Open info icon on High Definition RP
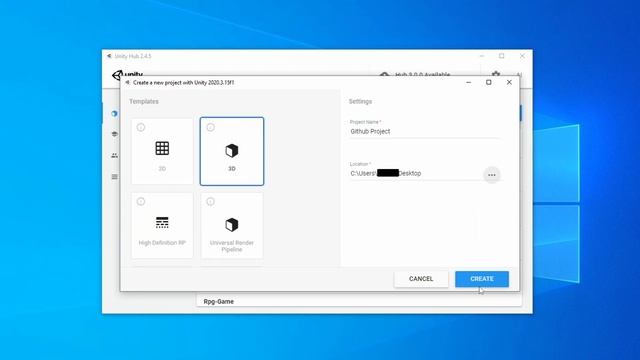The width and height of the screenshot is (640, 360). coord(141,202)
